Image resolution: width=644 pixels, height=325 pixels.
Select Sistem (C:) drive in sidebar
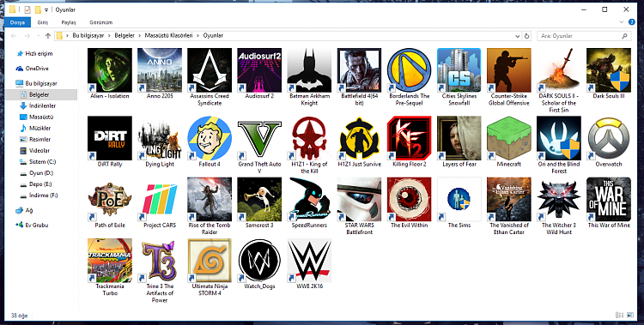tap(42, 162)
